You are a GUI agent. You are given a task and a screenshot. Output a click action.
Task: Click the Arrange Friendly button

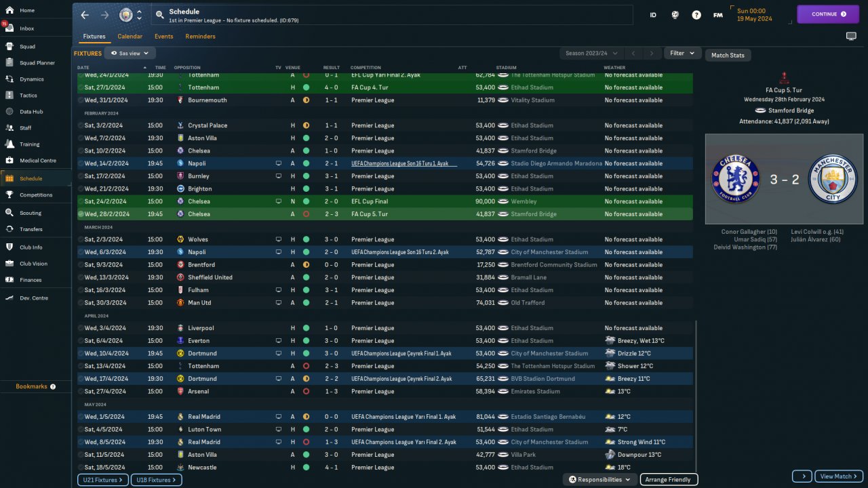[669, 479]
